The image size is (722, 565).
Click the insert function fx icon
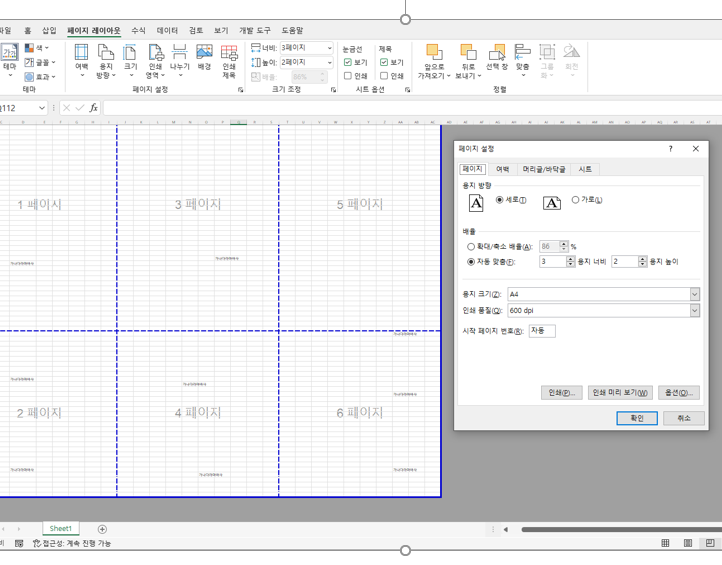[93, 108]
